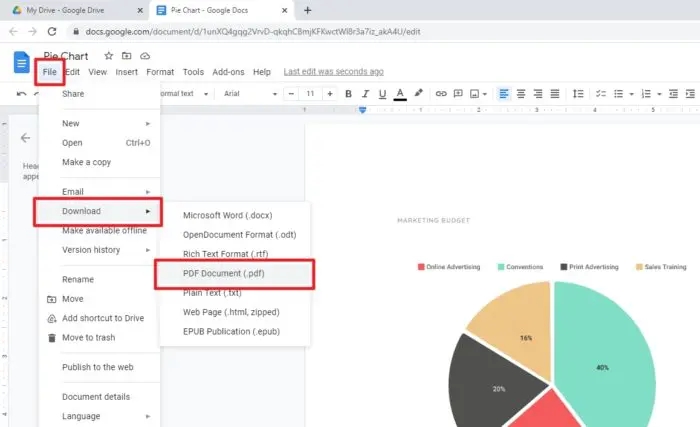Increase the indent

pos(690,94)
